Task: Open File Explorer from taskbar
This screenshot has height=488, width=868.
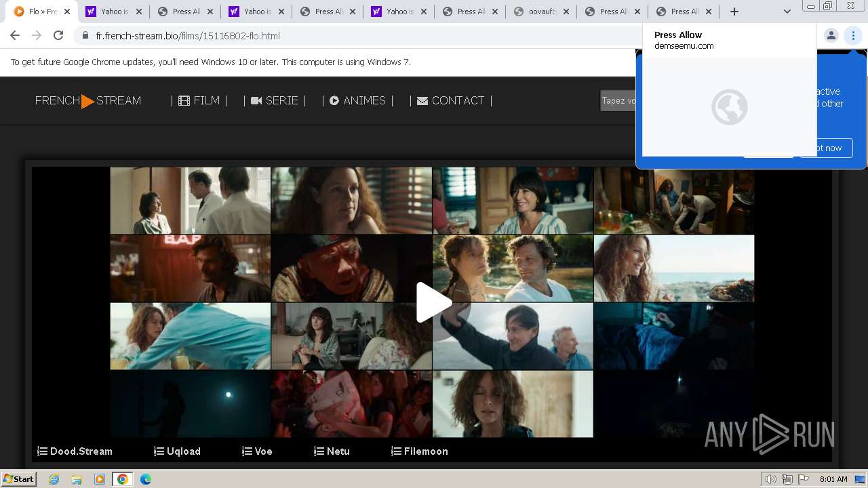Action: coord(77,479)
